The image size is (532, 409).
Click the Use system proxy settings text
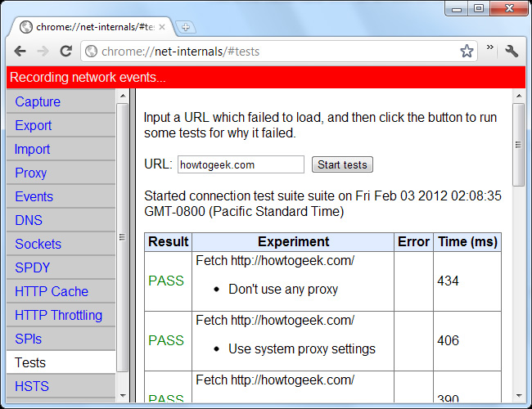(x=302, y=349)
